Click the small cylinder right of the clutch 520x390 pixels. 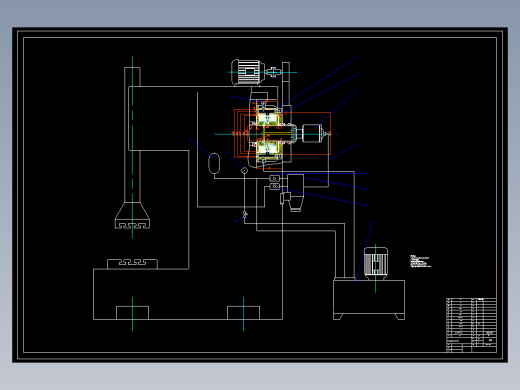click(312, 133)
